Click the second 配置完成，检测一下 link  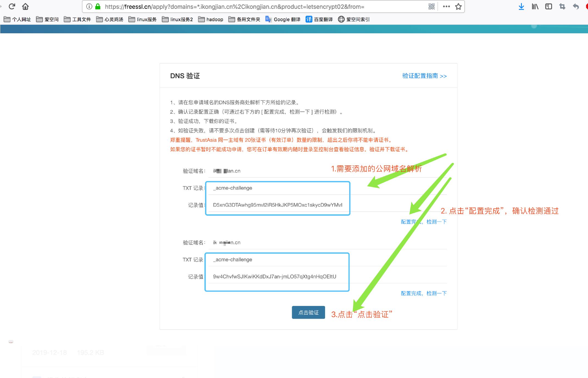[424, 293]
